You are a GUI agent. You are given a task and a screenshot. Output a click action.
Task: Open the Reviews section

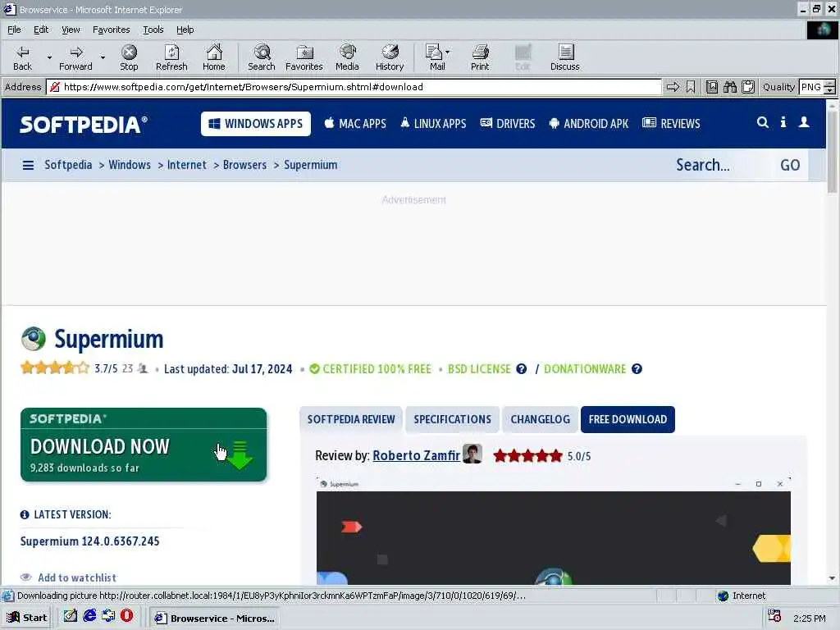(671, 124)
